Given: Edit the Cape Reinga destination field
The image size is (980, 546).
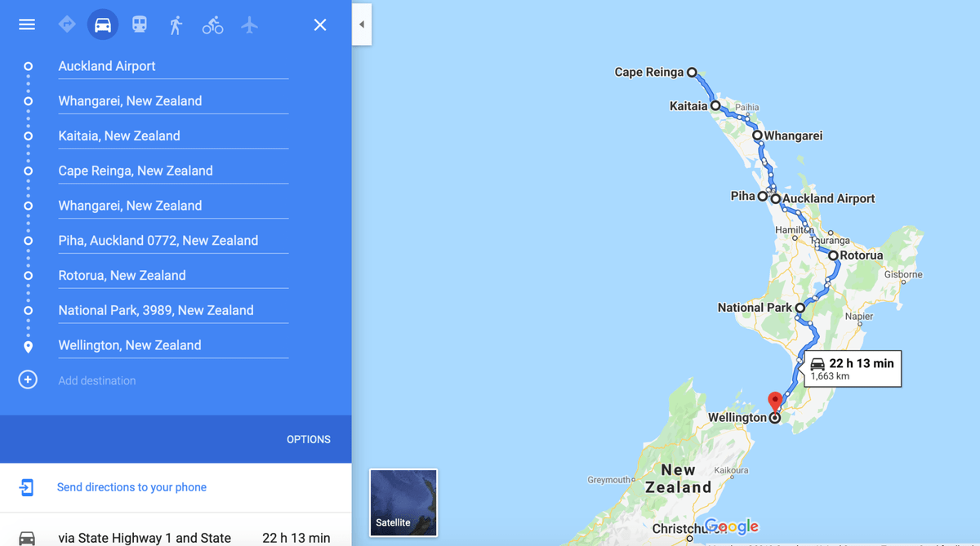Looking at the screenshot, I should 173,171.
